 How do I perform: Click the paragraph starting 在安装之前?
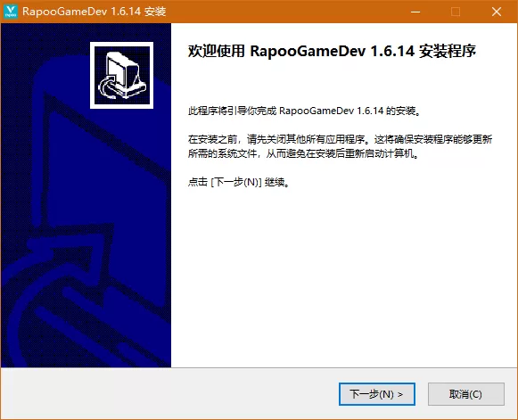[x=341, y=146]
